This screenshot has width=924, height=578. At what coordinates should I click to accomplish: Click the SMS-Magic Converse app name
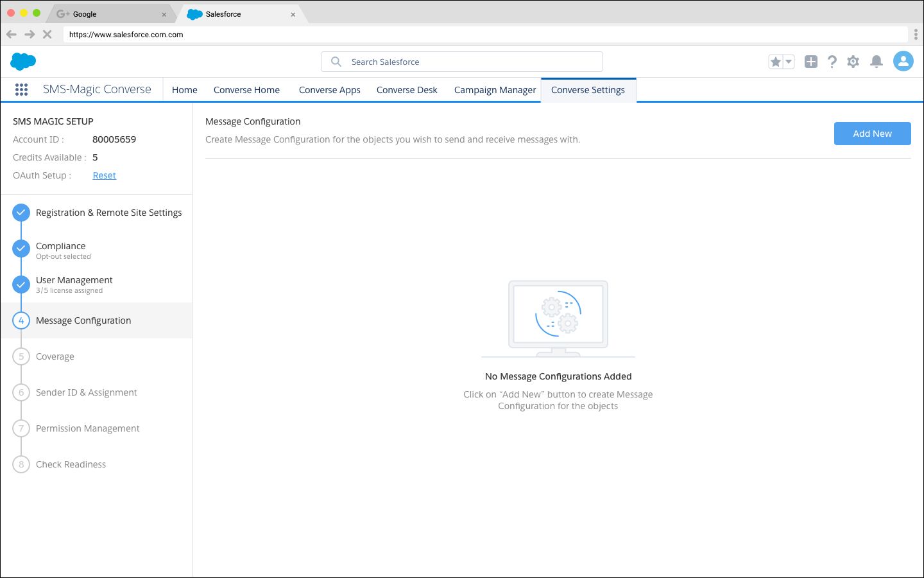point(97,89)
